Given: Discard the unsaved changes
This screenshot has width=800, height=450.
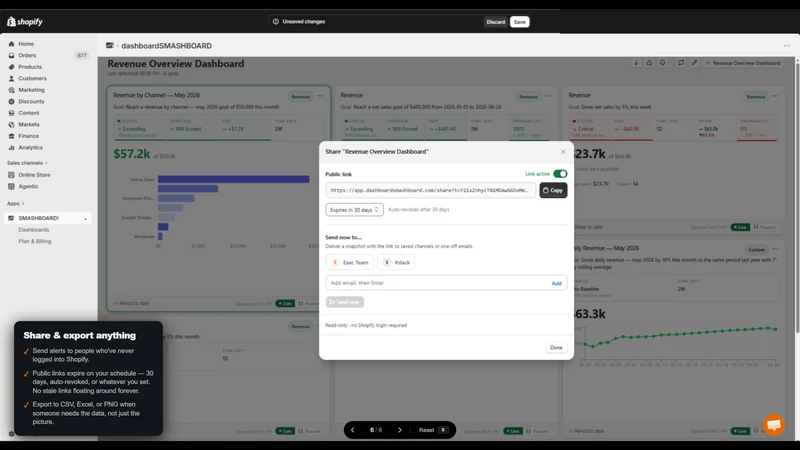Looking at the screenshot, I should (x=495, y=22).
